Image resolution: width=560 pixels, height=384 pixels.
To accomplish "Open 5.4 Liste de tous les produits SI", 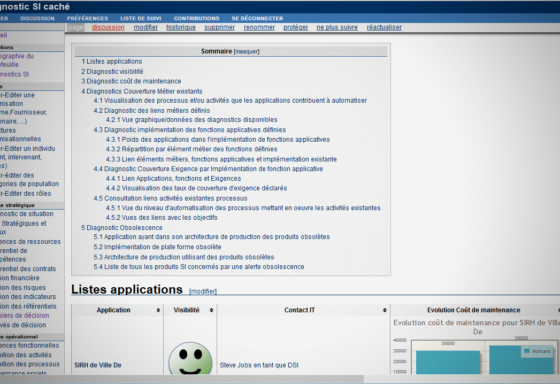I will click(x=199, y=267).
